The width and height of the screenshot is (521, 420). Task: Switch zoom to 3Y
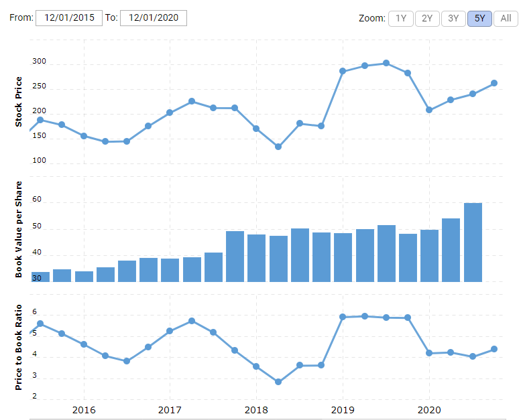(x=453, y=18)
